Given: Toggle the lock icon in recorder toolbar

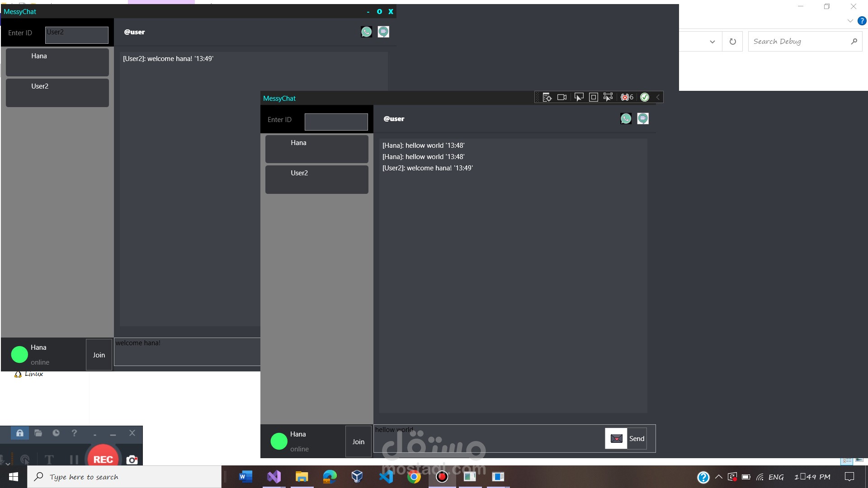Looking at the screenshot, I should pyautogui.click(x=20, y=433).
